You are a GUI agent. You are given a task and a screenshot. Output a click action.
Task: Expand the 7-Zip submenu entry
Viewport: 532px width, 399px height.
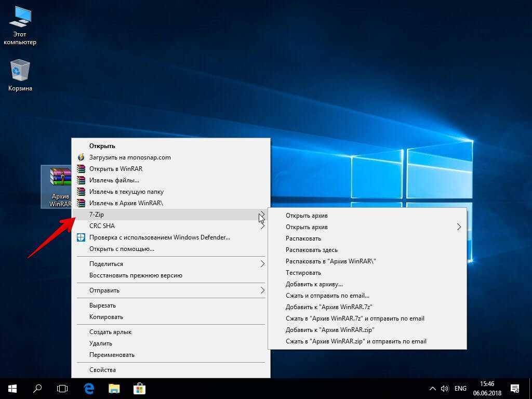tap(170, 215)
